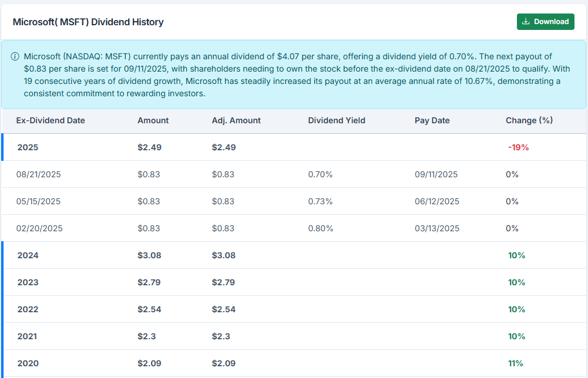Click the $2.79 Adj. Amount for 2023

click(x=223, y=282)
